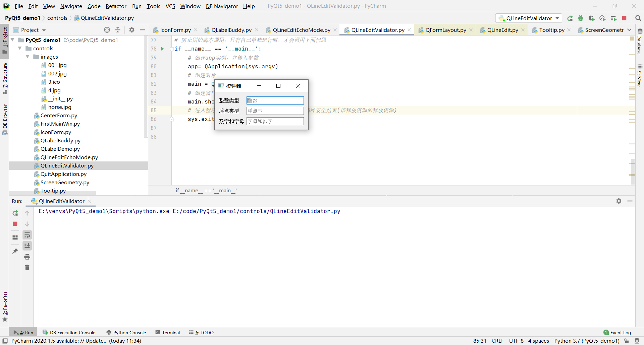Collapse all in Project panel
The image size is (644, 345).
[118, 30]
